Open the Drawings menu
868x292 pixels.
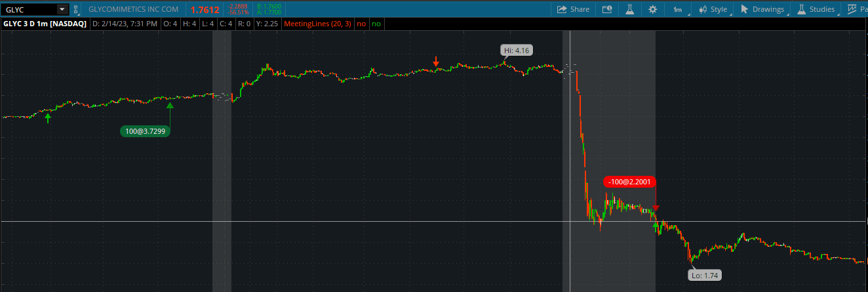point(763,9)
